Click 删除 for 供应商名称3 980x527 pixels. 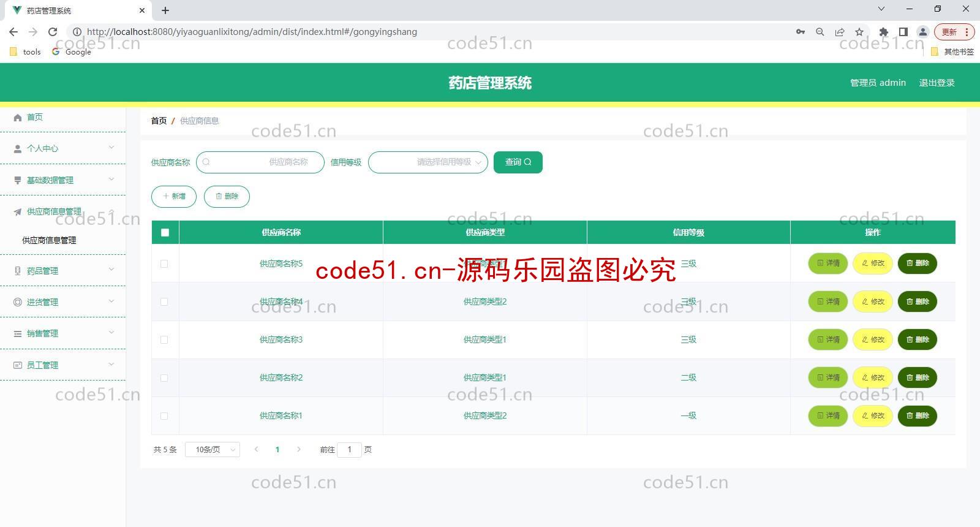coord(918,339)
